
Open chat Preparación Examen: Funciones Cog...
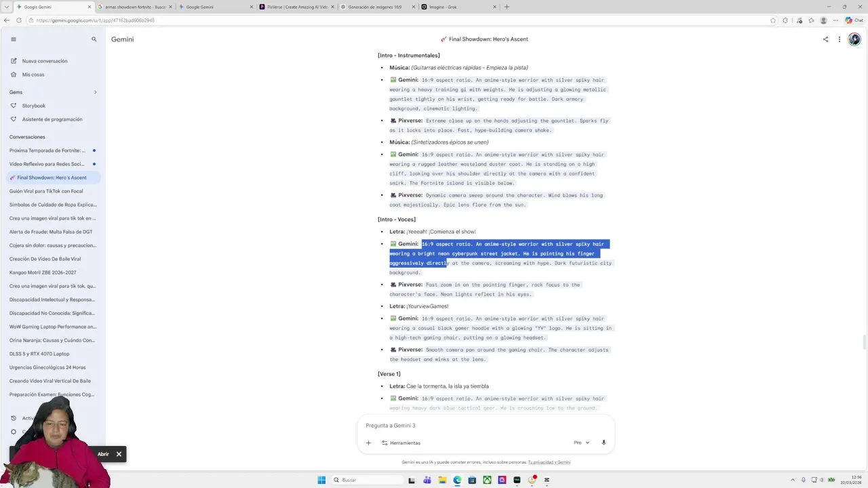point(53,394)
